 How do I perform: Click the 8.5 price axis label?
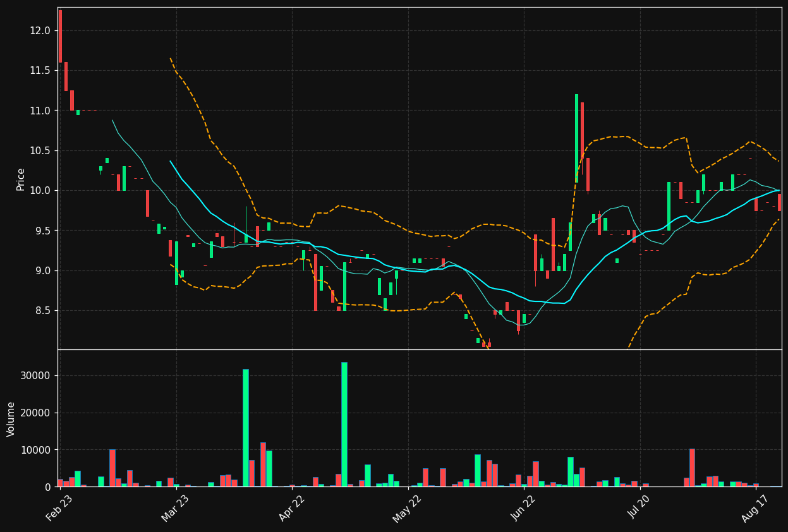[42, 311]
